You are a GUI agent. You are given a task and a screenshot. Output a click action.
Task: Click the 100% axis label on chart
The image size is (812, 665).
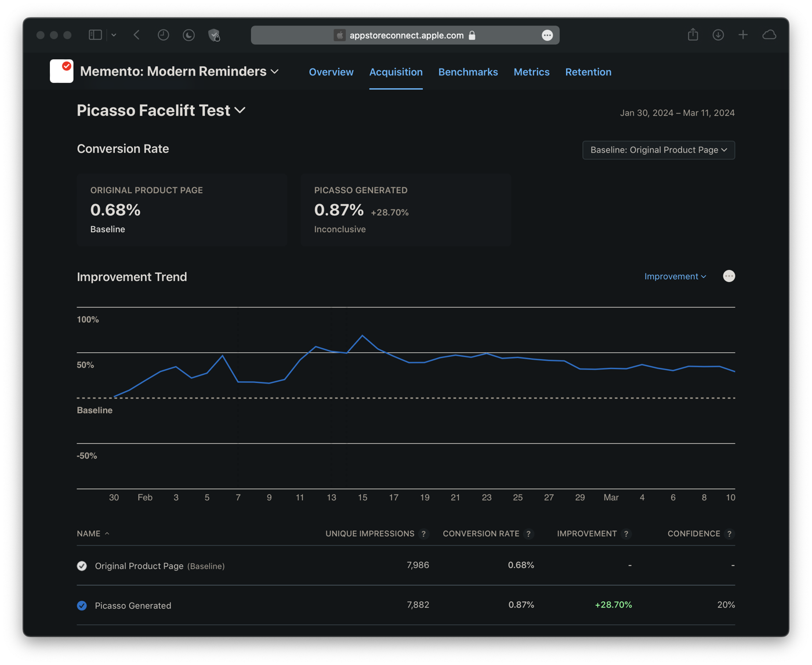click(x=88, y=320)
